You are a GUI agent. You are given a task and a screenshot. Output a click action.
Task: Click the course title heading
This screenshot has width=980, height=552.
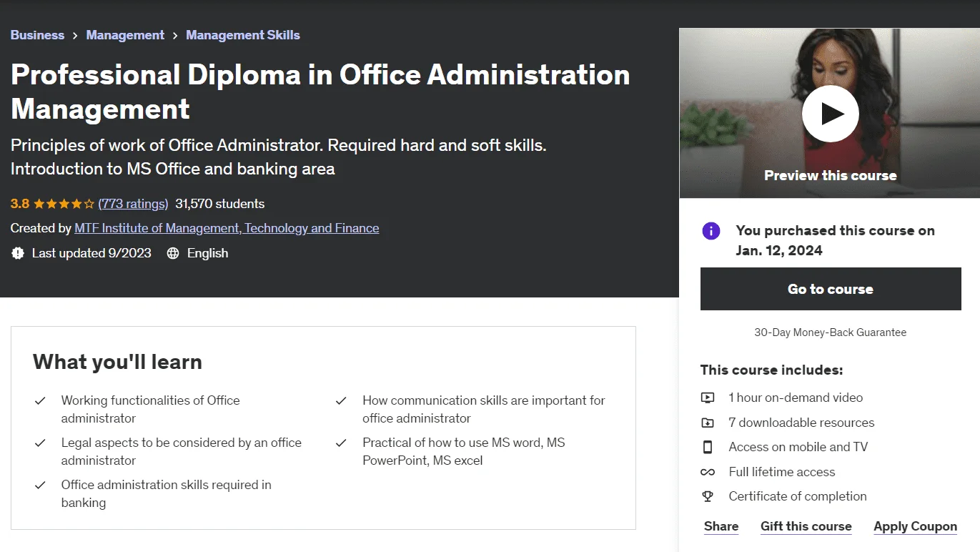[x=320, y=92]
